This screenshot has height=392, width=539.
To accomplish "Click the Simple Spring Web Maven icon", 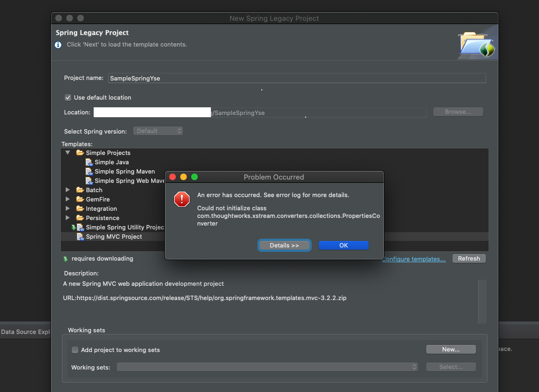I will 89,181.
